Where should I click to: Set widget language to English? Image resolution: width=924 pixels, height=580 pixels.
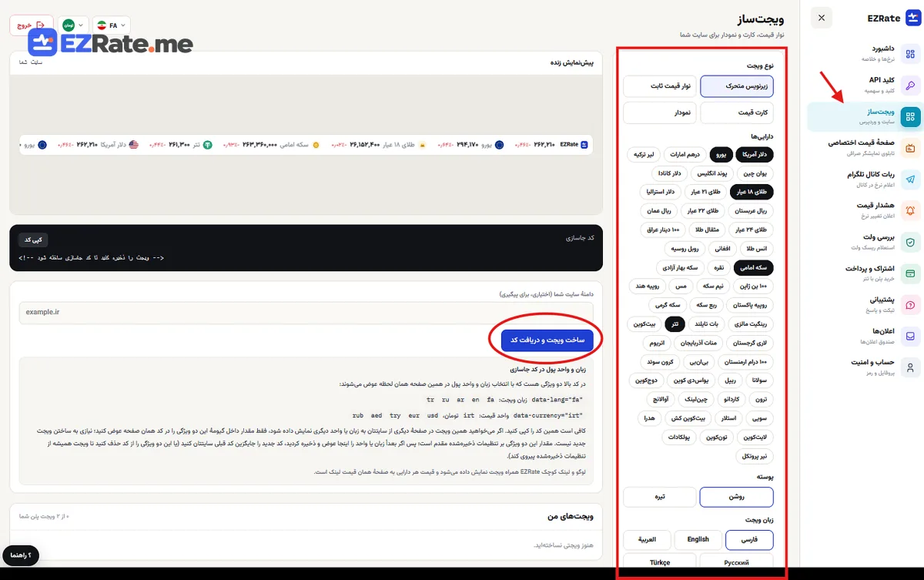click(x=698, y=540)
